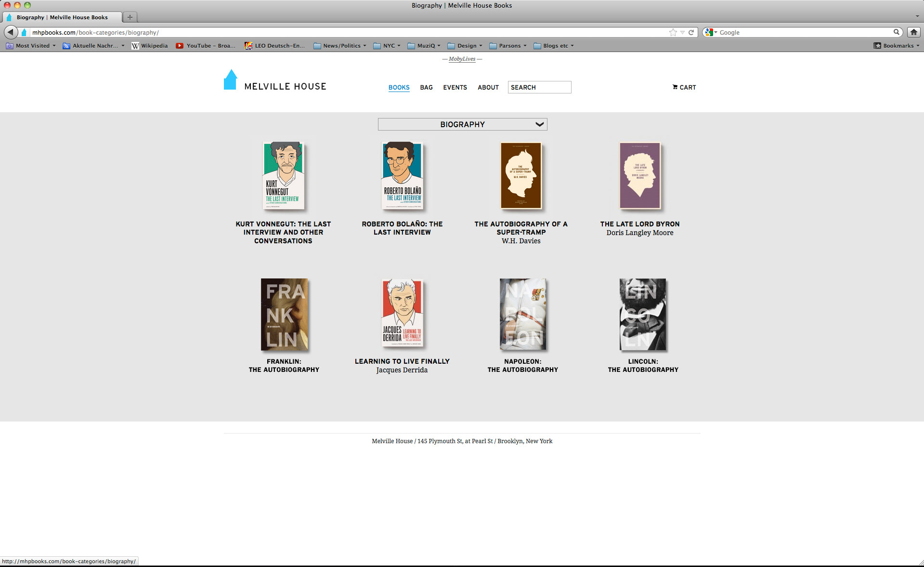Click the bookmark star icon in address bar
Viewport: 924px width, 567px height.
click(x=673, y=32)
